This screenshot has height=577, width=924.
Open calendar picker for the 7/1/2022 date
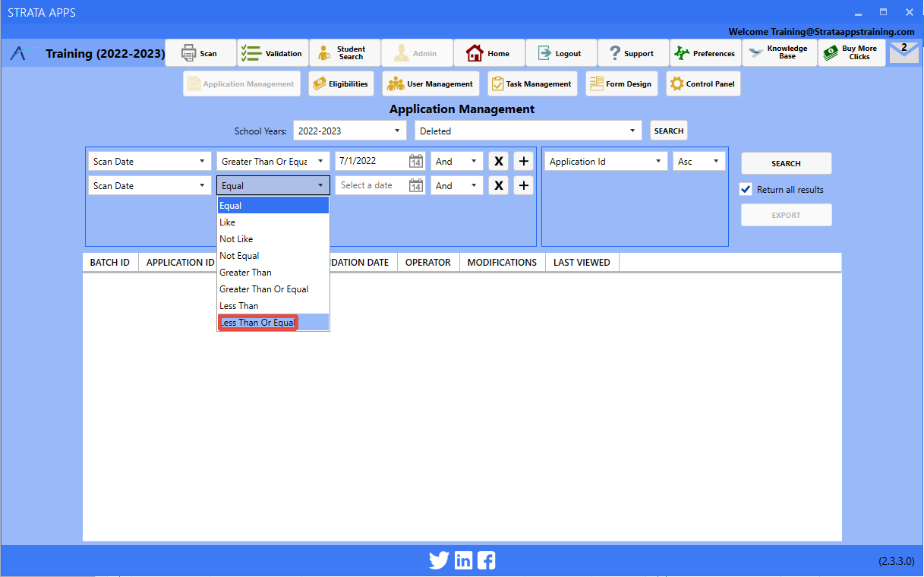pos(416,161)
